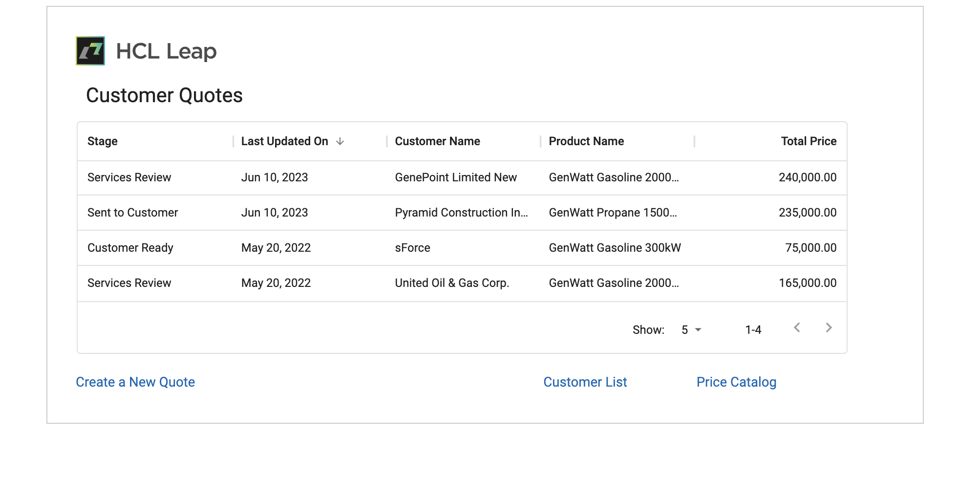Click the Sent to Customer stage cell
This screenshot has width=980, height=479.
point(133,213)
